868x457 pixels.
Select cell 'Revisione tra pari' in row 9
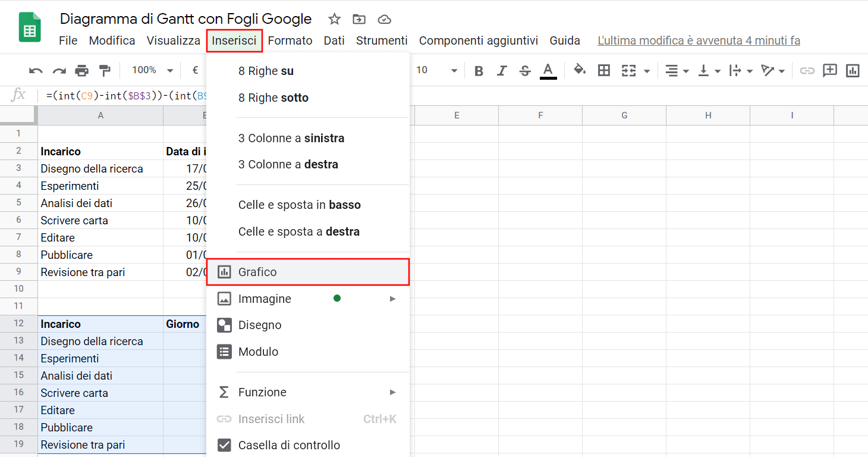100,272
